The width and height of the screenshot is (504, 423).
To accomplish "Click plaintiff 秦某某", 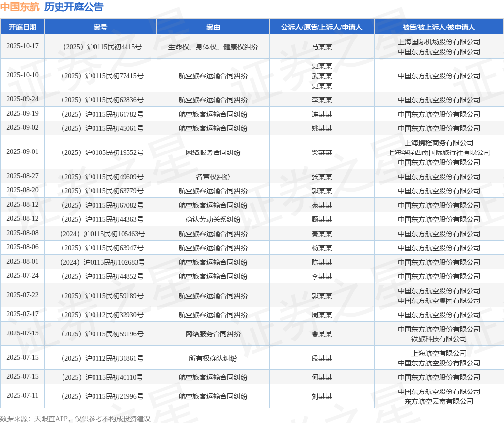I will [322, 234].
